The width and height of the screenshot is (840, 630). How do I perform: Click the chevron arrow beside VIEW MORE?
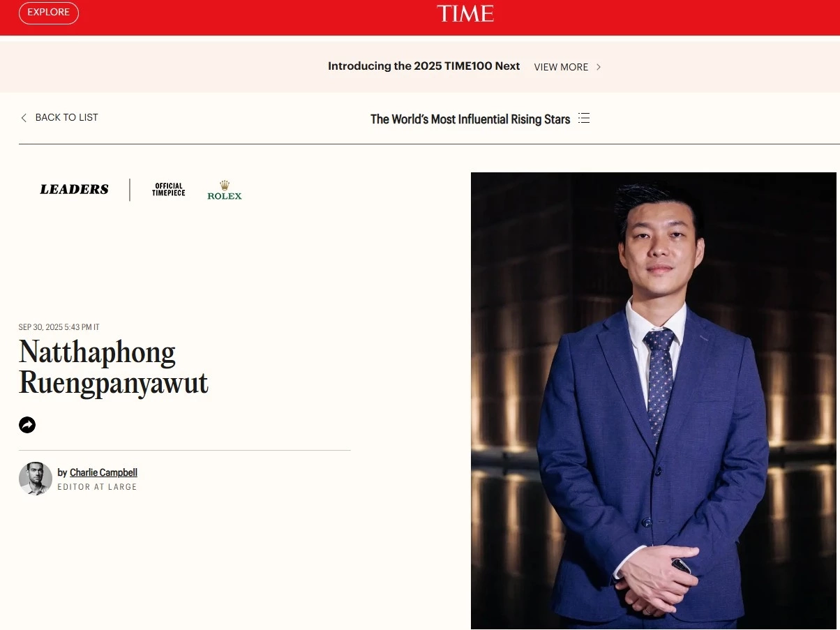(x=599, y=67)
